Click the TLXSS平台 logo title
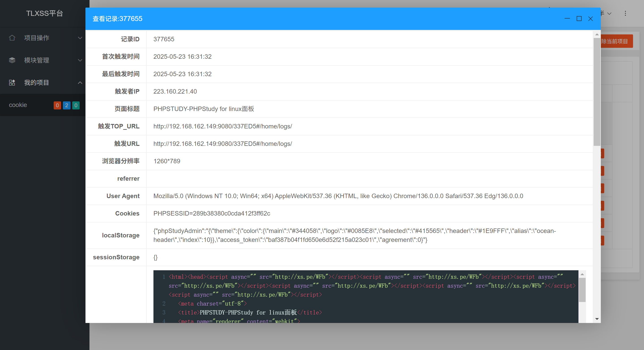The image size is (644, 350). [x=45, y=13]
